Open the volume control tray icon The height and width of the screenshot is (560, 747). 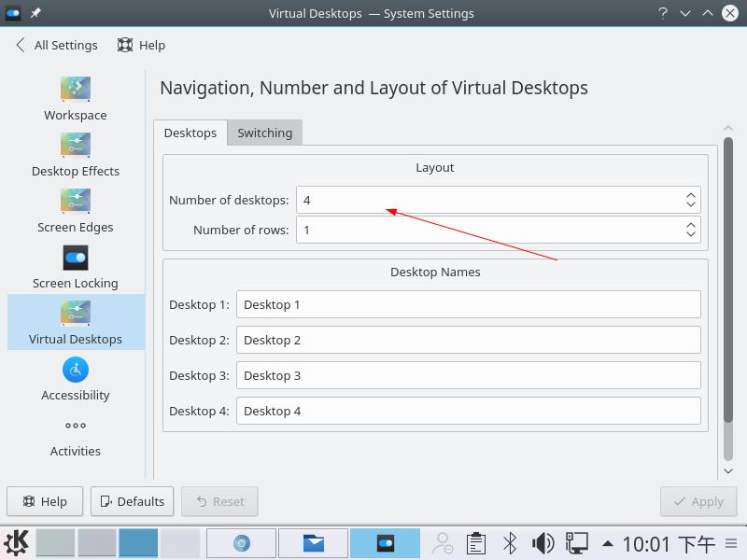(543, 543)
